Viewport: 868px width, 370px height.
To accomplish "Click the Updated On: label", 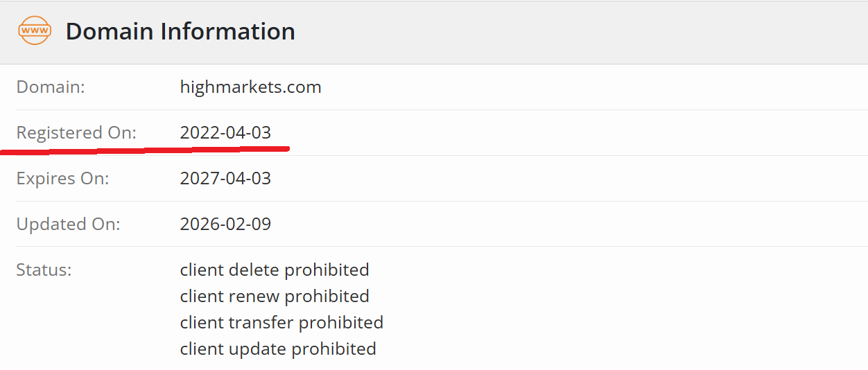I will tap(69, 224).
